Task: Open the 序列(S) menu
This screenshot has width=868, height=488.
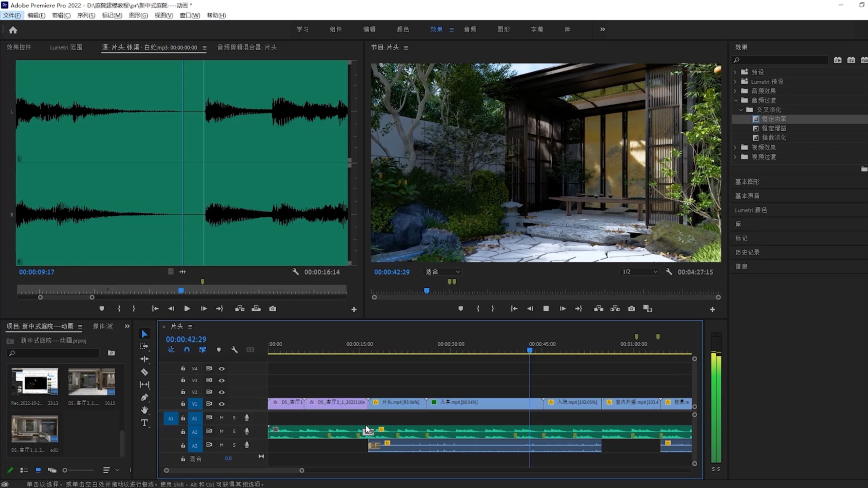Action: (86, 15)
